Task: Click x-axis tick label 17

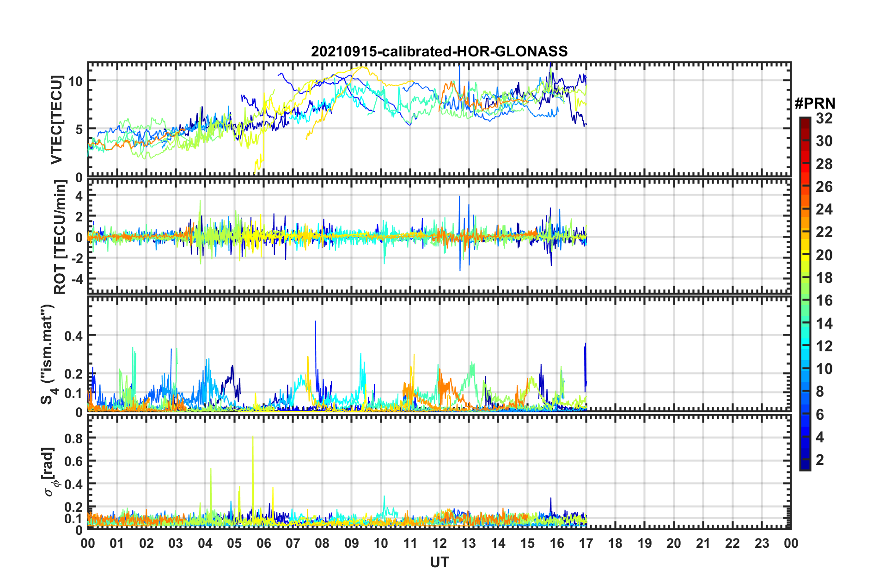Action: pos(586,543)
